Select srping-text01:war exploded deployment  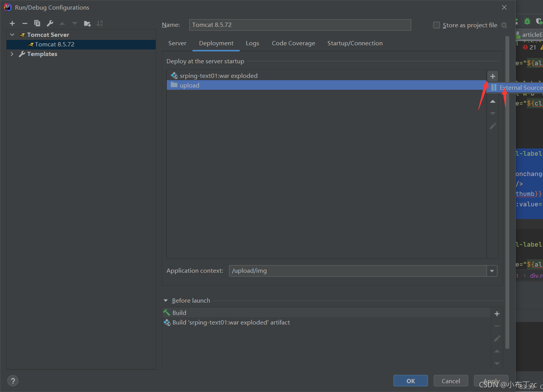[x=326, y=76]
